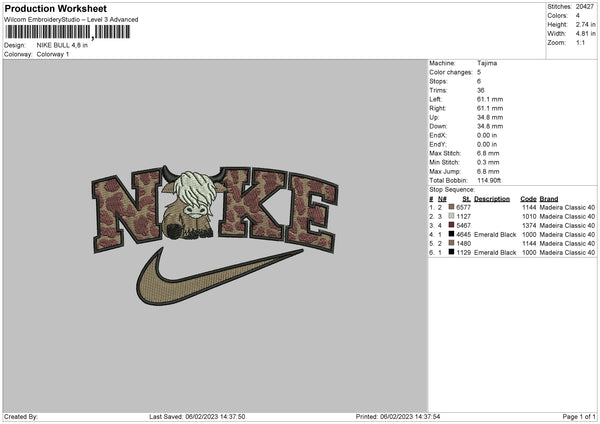600x424 pixels.
Task: Click the Description column header
Action: click(492, 199)
